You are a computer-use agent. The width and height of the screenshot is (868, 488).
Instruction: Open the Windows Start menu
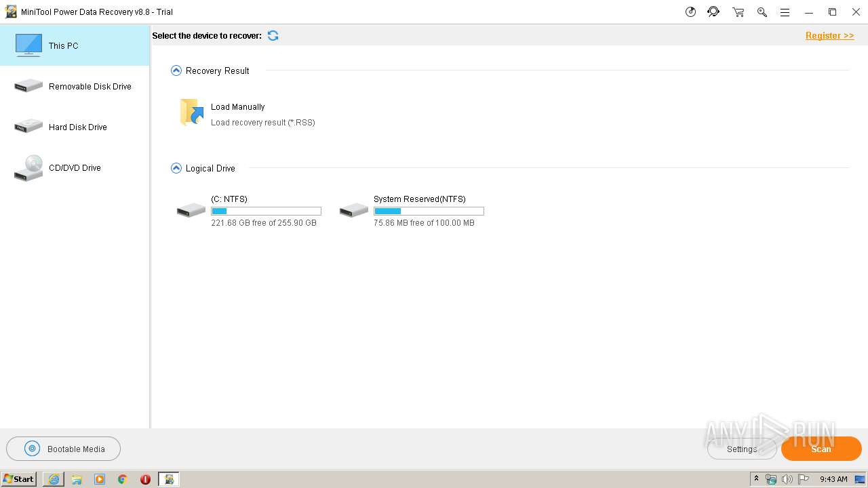coord(18,479)
